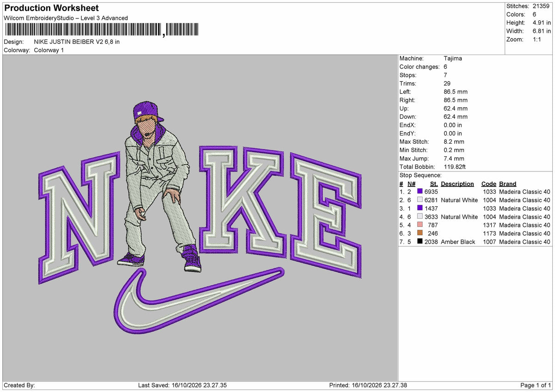Select design name "NIKE JUSTIN BEIBER V2 6,8 in"
The height and width of the screenshot is (392, 555).
pos(77,42)
